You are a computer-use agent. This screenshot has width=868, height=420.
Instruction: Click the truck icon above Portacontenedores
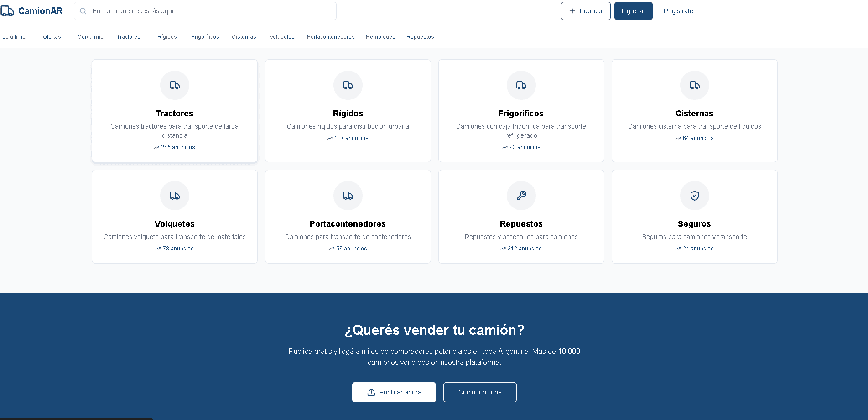(x=348, y=196)
